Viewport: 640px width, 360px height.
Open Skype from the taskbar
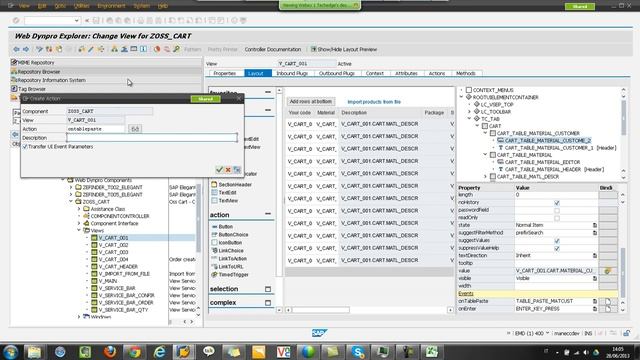tap(358, 351)
